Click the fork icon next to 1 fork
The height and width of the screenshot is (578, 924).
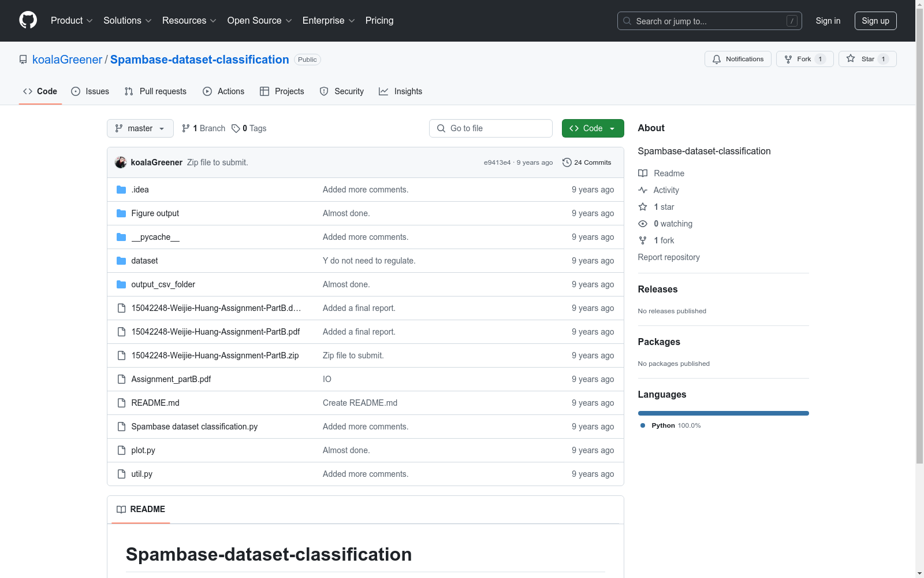[x=643, y=240]
